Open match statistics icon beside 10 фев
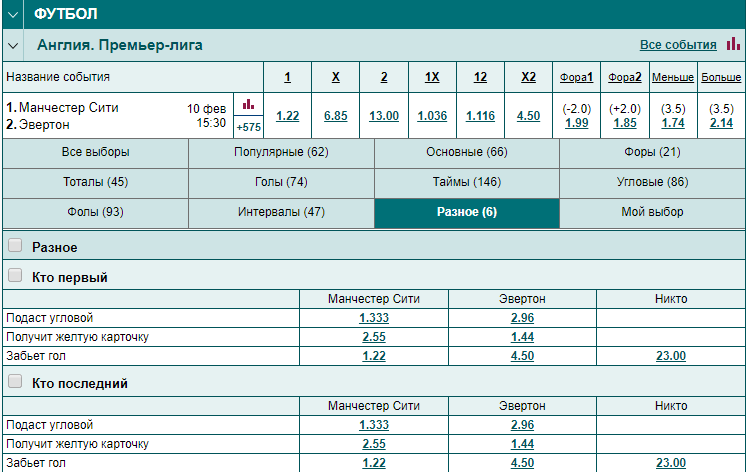Viewport: 746px width, 472px height. tap(248, 104)
